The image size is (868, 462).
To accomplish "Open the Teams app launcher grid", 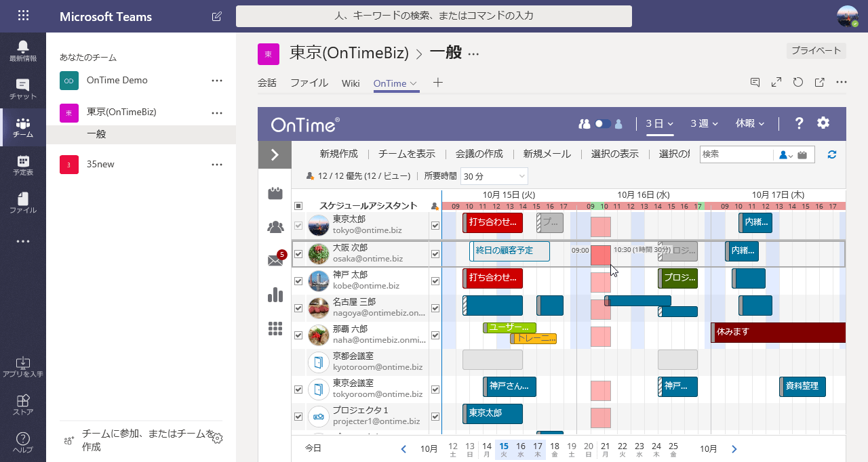I will click(23, 16).
